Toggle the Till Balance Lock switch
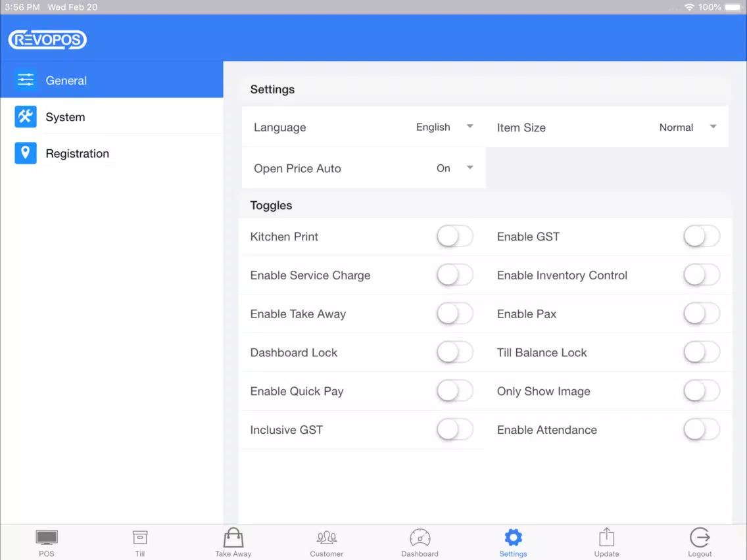 coord(701,352)
